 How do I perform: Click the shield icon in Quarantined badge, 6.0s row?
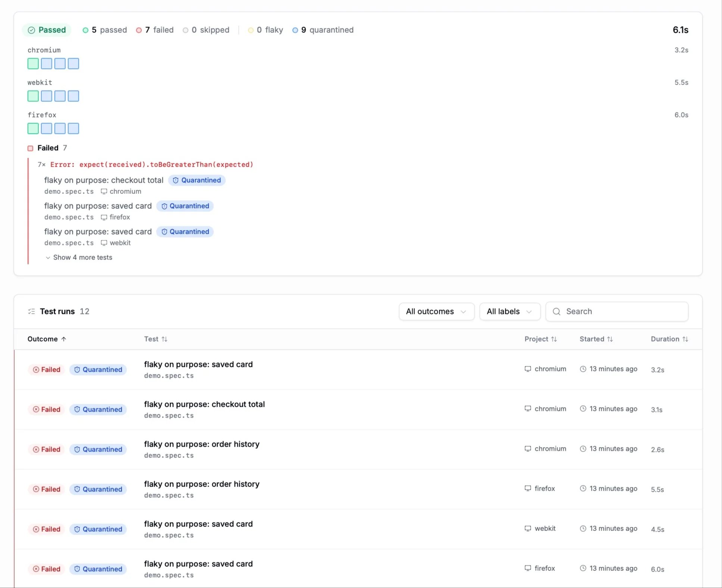coord(77,569)
